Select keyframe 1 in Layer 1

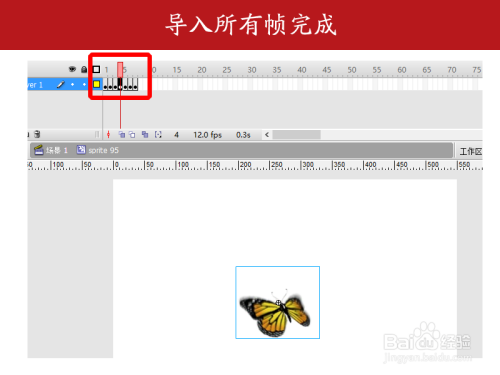tap(105, 84)
